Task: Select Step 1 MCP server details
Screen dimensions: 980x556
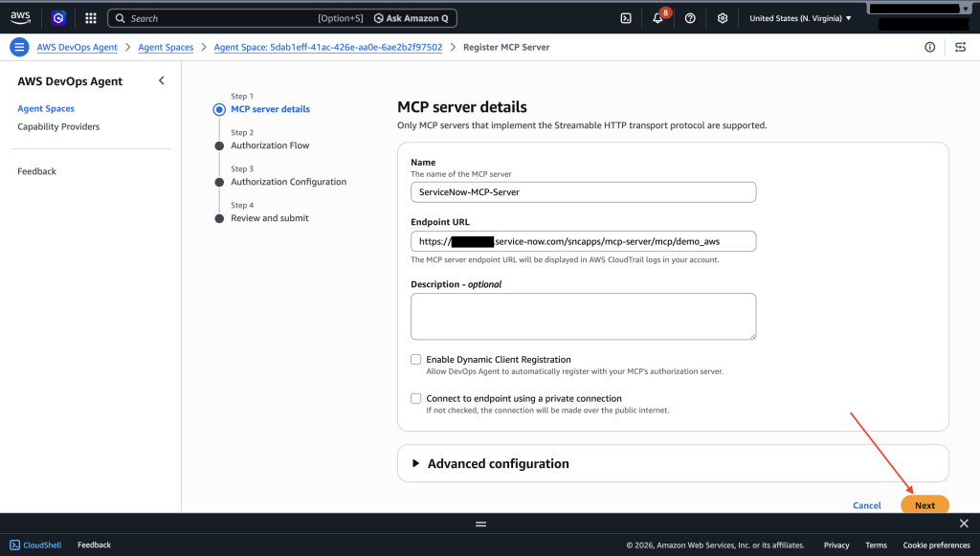Action: pos(270,109)
